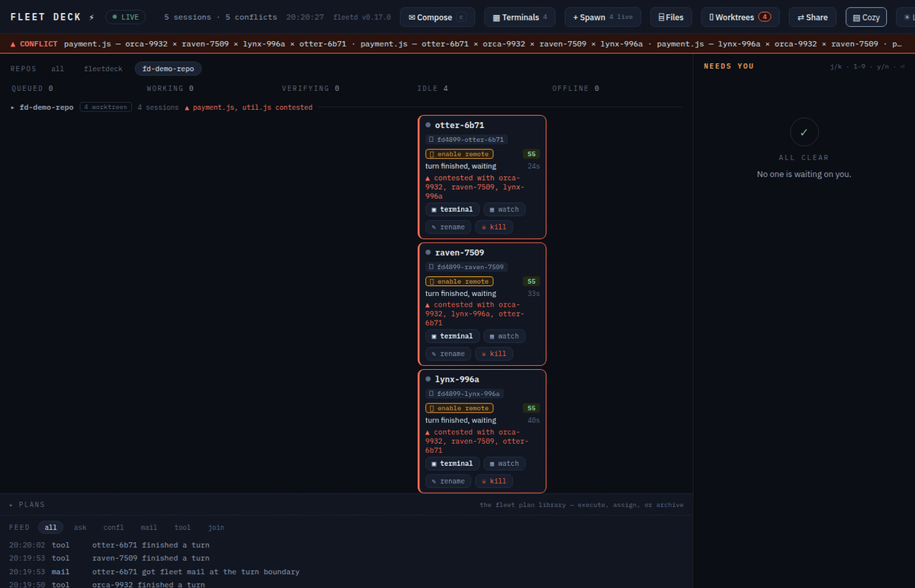Select the 'mail' feed filter

(149, 528)
